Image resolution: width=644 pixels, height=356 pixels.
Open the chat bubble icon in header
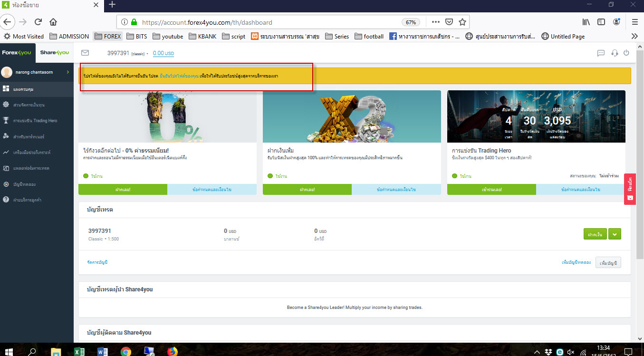pyautogui.click(x=601, y=53)
